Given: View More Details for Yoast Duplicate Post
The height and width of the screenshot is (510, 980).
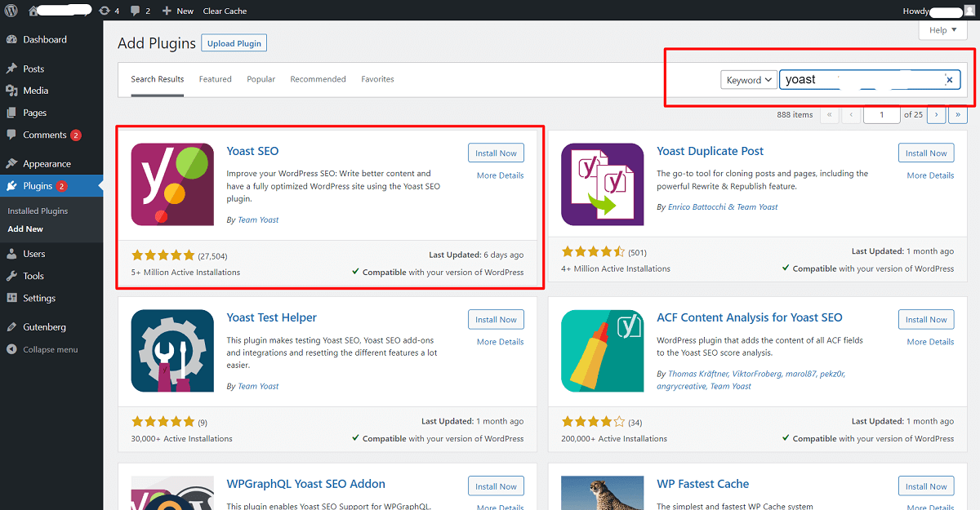Looking at the screenshot, I should click(929, 175).
